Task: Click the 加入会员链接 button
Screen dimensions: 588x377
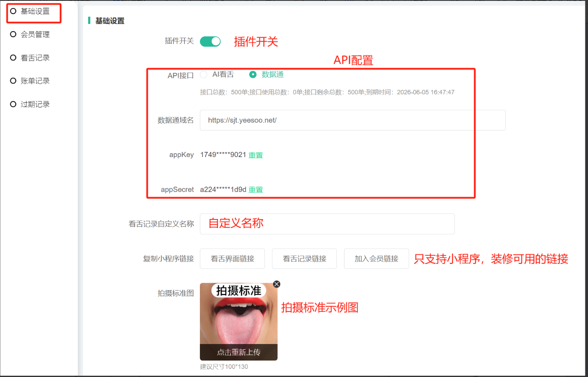Action: (376, 258)
